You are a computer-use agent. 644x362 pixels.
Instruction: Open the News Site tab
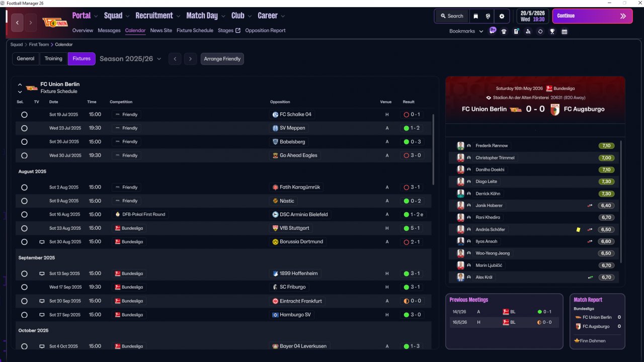161,31
